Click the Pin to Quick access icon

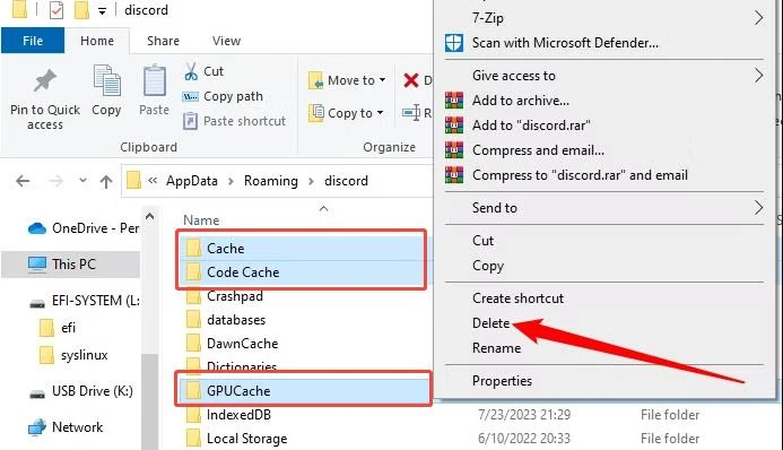44,82
